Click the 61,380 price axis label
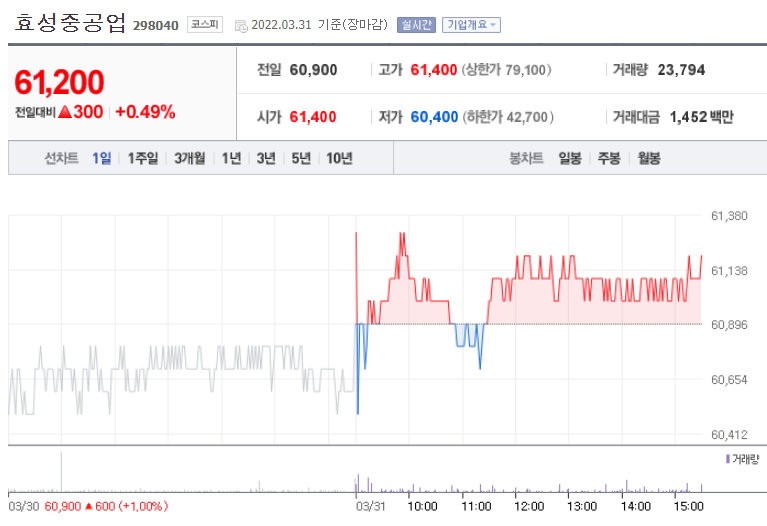Image resolution: width=767 pixels, height=526 pixels. point(729,216)
